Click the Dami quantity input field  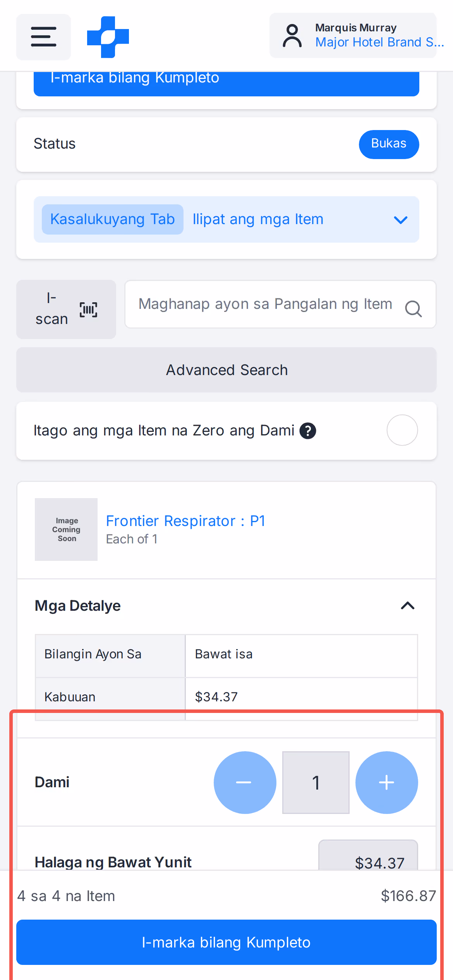316,782
